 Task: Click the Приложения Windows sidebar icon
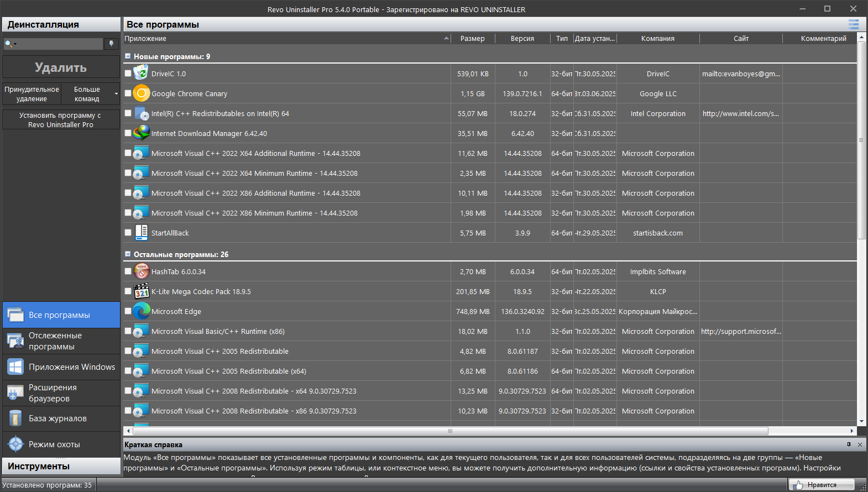pos(15,367)
